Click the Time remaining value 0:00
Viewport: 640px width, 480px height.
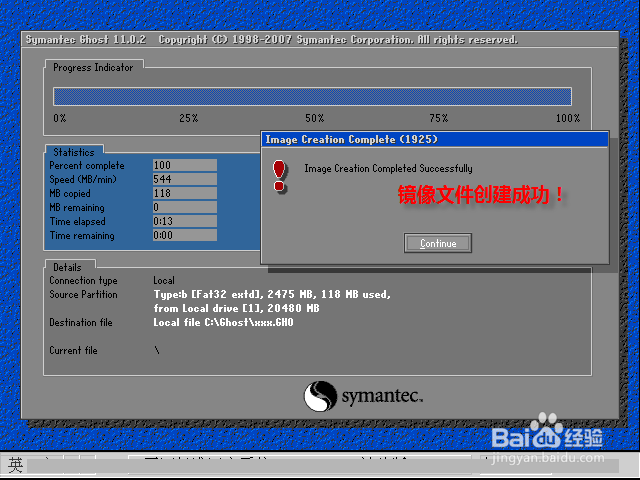pyautogui.click(x=184, y=235)
